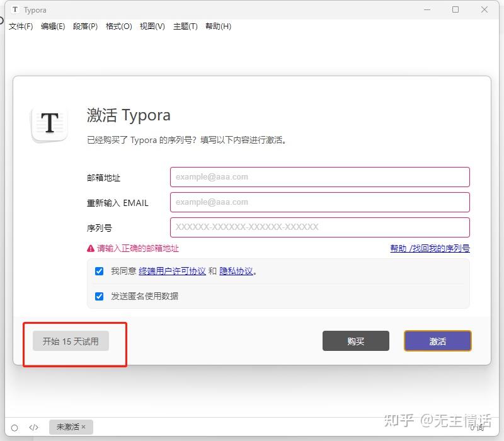Open the 主题(T) menu
This screenshot has width=504, height=441.
[x=185, y=26]
